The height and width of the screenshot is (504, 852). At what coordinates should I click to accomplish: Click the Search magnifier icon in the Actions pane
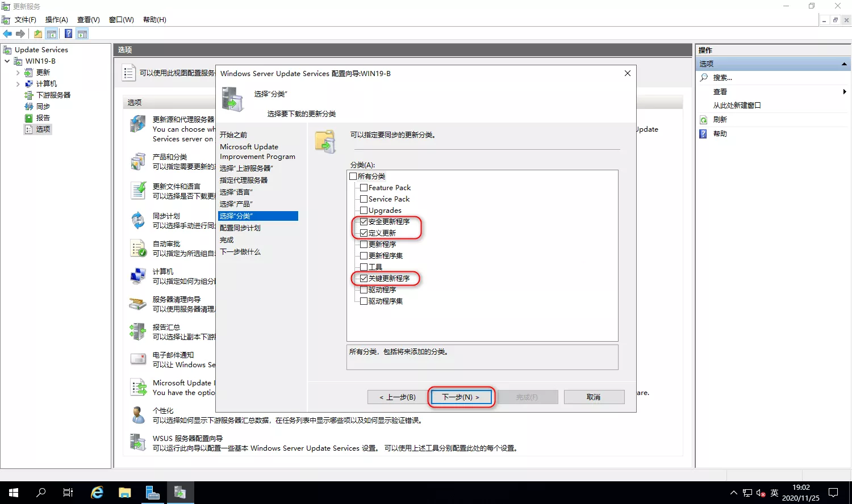(704, 78)
